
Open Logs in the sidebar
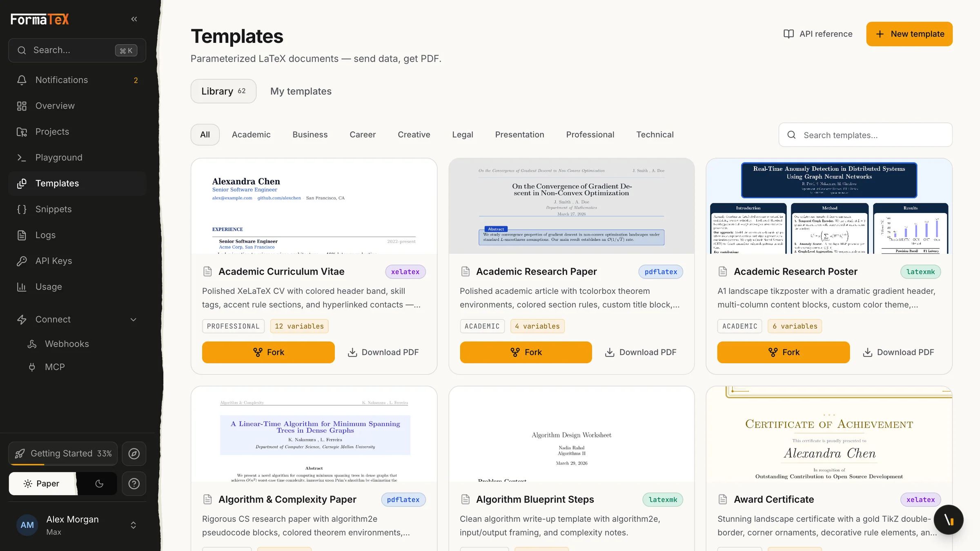tap(77, 235)
